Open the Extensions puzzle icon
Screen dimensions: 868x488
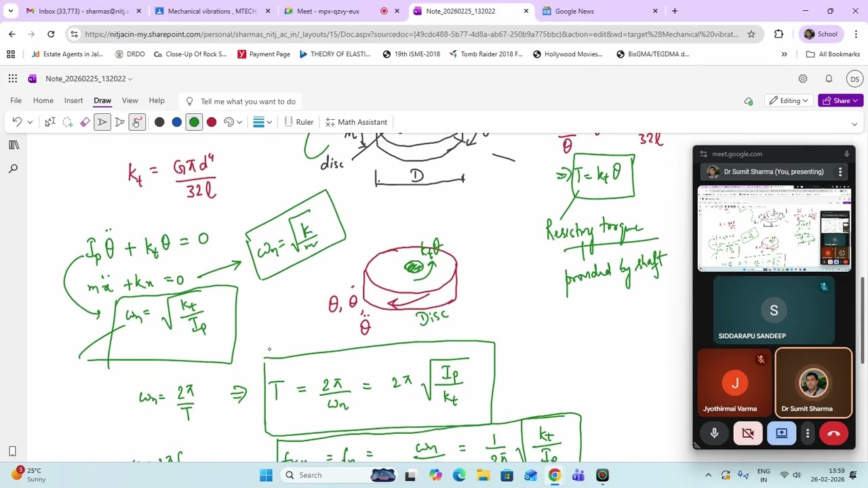tap(778, 34)
